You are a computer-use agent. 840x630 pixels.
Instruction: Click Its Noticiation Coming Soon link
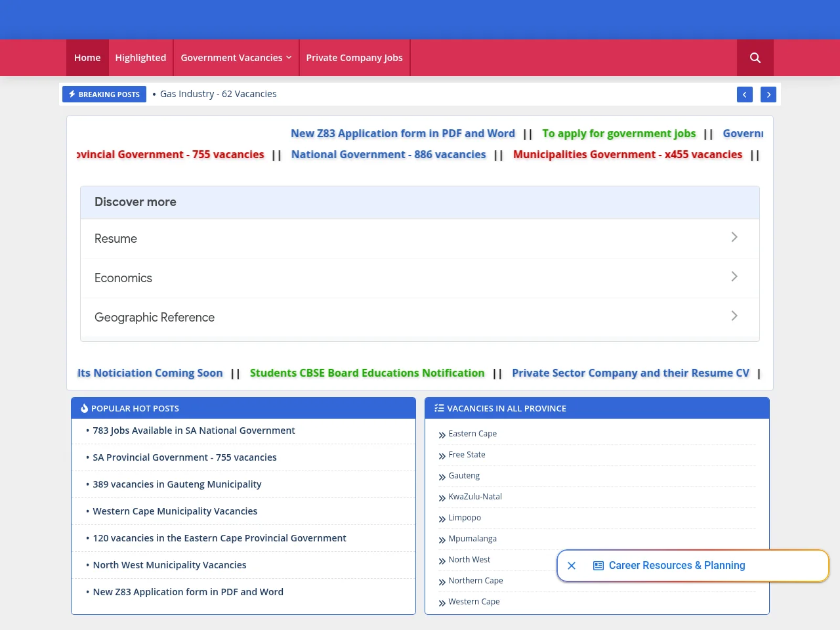tap(150, 373)
